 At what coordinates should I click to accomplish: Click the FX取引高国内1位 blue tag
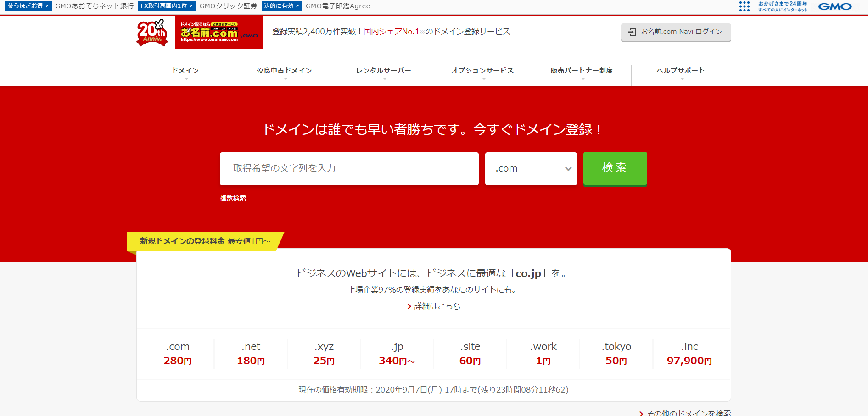click(167, 6)
